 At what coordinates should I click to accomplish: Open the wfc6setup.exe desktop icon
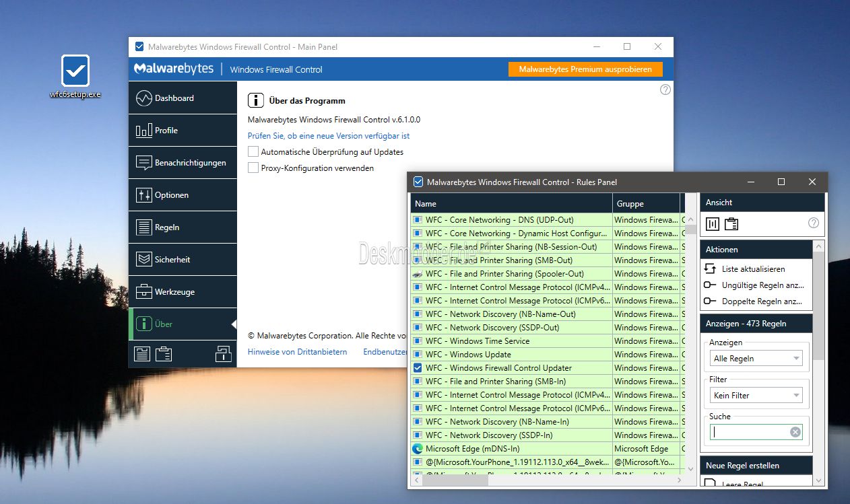[75, 77]
